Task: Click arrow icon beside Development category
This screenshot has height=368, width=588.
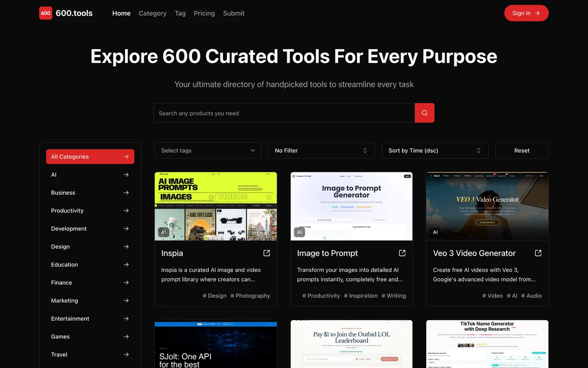Action: pyautogui.click(x=126, y=229)
